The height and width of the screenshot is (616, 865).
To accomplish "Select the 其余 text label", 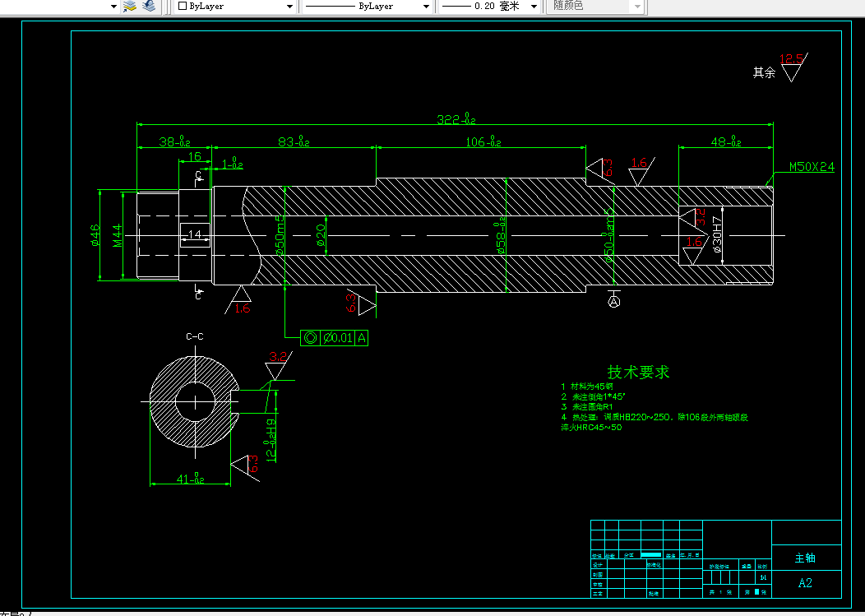I will point(765,72).
